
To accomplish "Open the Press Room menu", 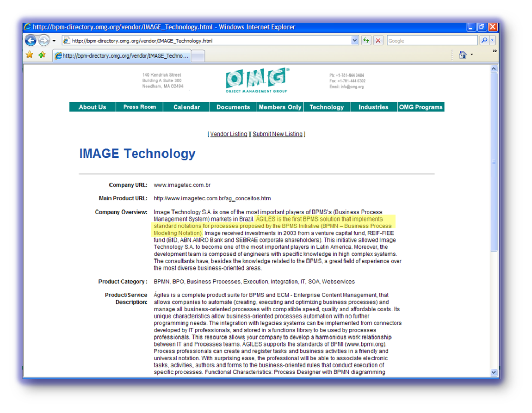I will click(x=139, y=107).
